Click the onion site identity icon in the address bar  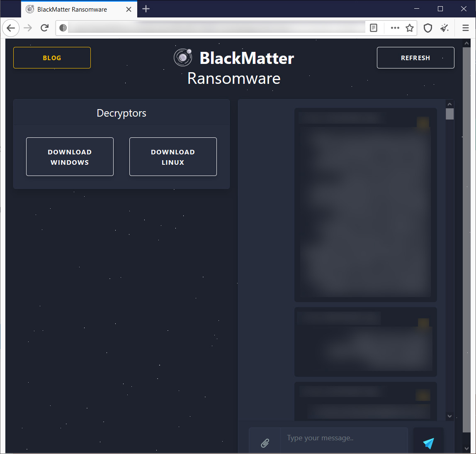point(63,28)
